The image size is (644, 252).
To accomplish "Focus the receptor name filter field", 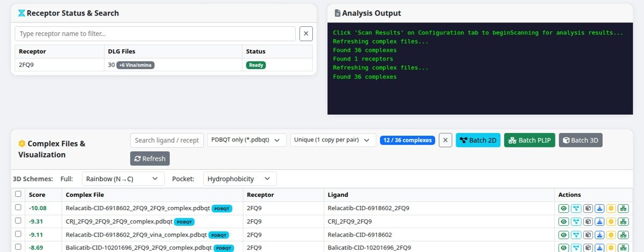I will 155,33.
